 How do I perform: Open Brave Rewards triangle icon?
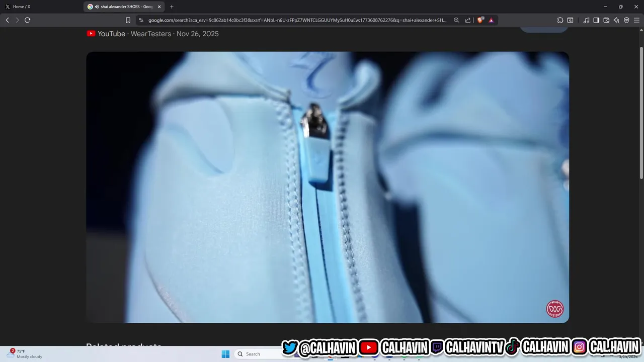(491, 20)
